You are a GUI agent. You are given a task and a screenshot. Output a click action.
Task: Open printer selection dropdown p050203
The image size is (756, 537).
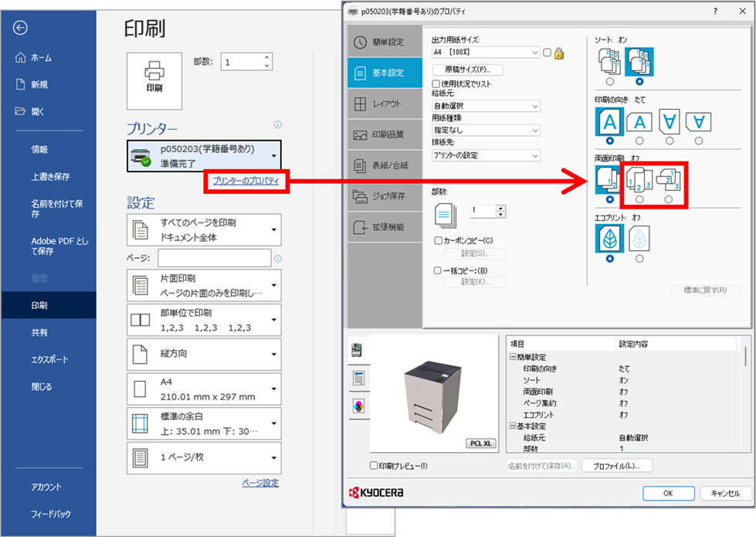click(x=204, y=156)
